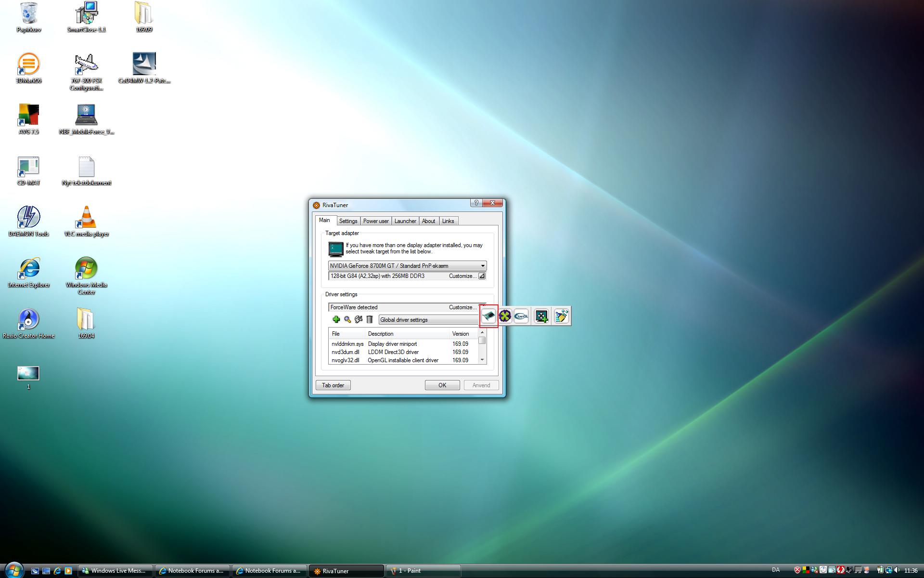This screenshot has width=924, height=578.
Task: Open the Direct3D settings icon in flyout
Action: click(505, 316)
